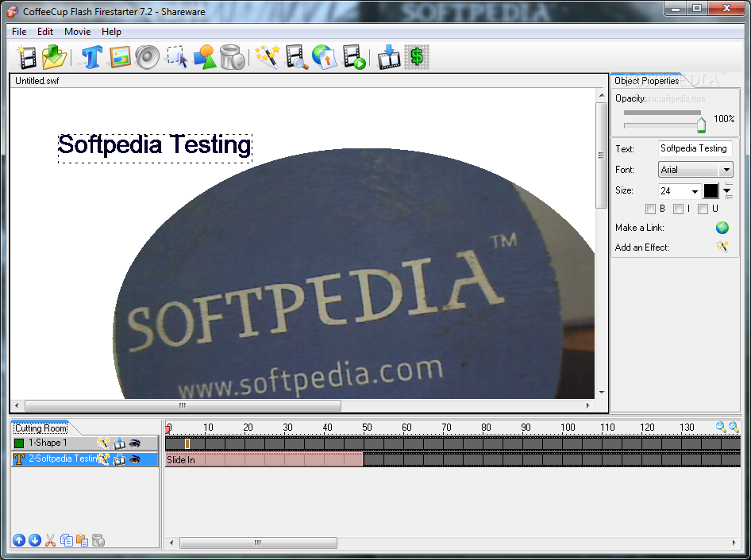The height and width of the screenshot is (560, 751).
Task: Open the Help menu
Action: pos(111,32)
